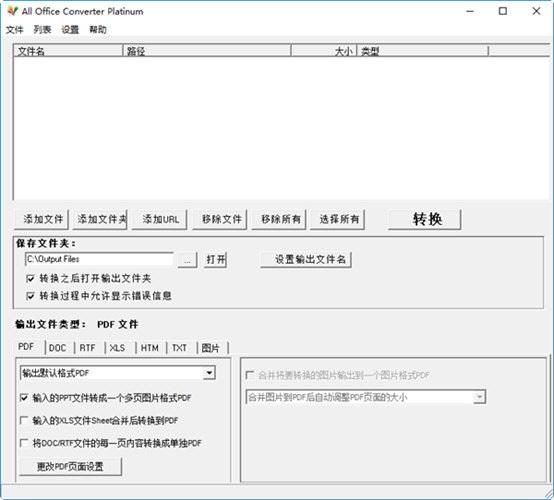Click 设置输出文件名 button

pyautogui.click(x=306, y=260)
